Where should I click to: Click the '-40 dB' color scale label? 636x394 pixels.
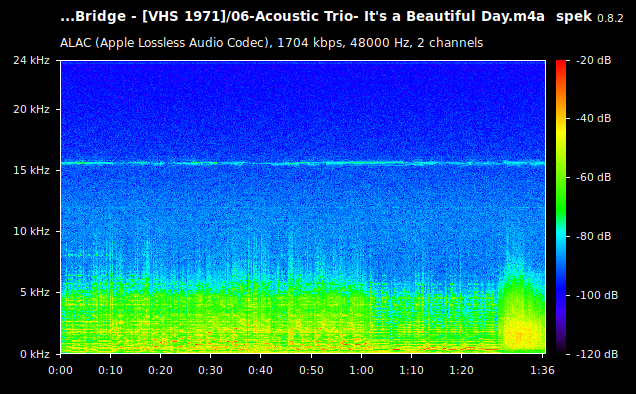coord(593,118)
